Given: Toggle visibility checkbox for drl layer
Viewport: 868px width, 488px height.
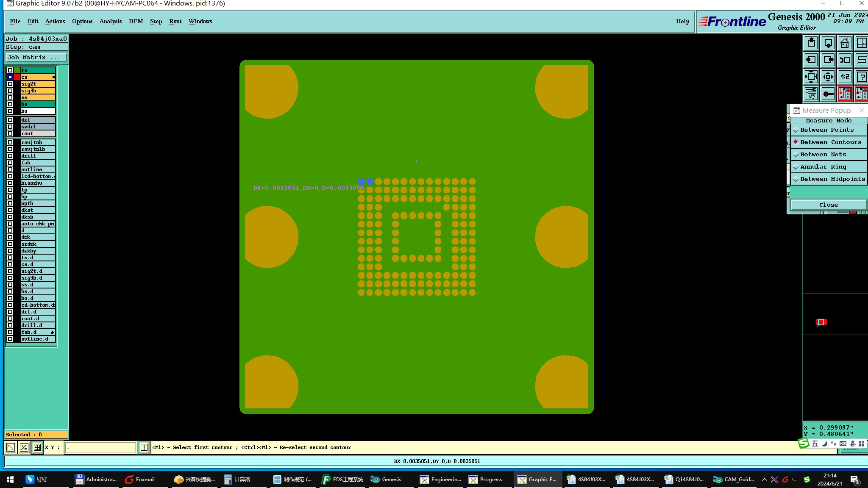Looking at the screenshot, I should 10,120.
